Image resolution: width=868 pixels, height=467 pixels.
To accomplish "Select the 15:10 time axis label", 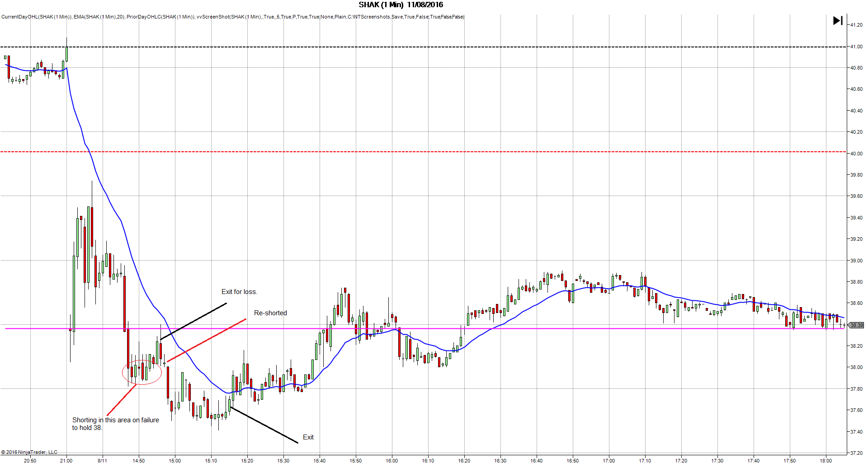I will (211, 461).
